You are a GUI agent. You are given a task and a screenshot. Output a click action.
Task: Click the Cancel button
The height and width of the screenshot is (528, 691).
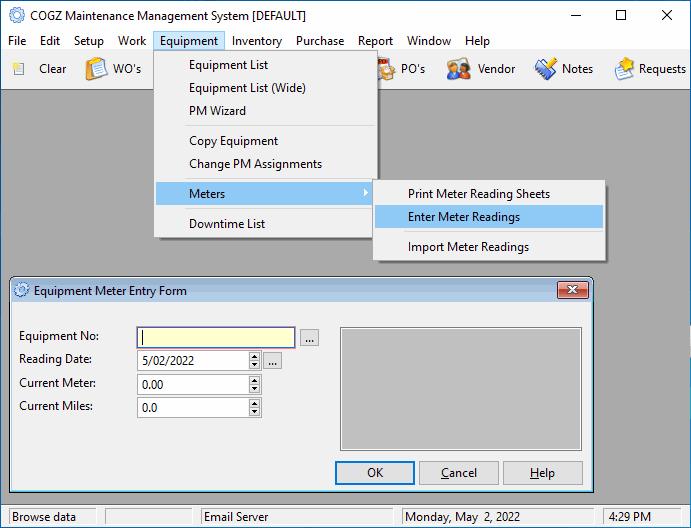459,473
